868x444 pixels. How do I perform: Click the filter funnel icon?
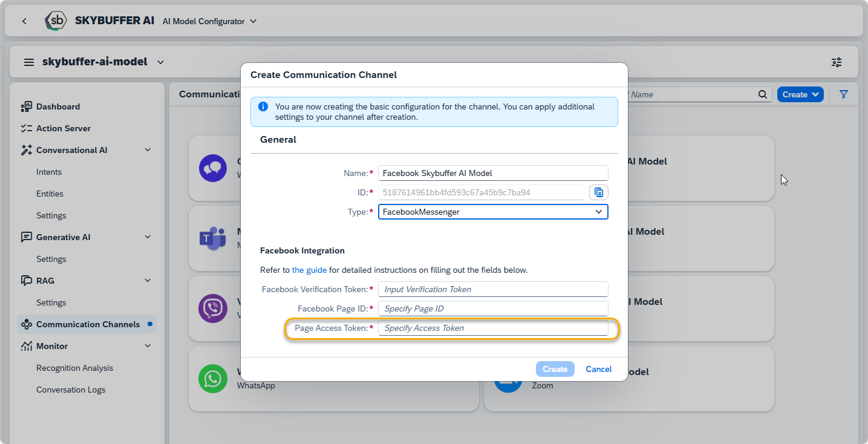coord(844,94)
